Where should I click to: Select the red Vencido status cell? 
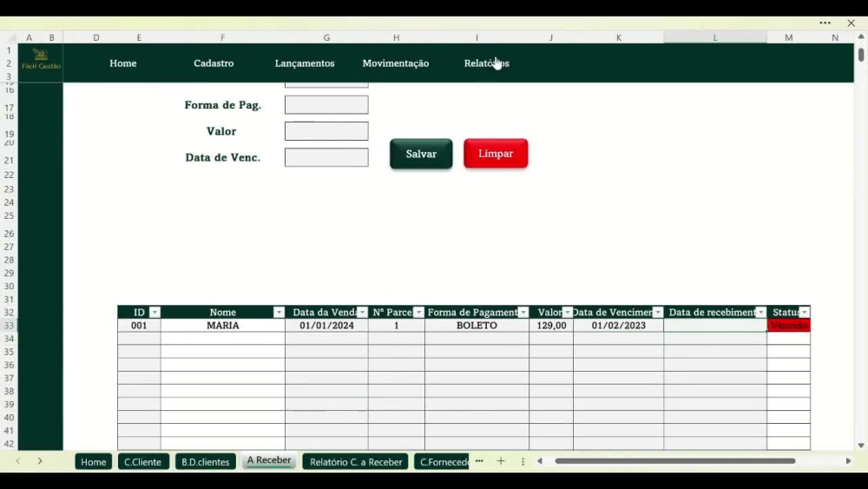(789, 326)
